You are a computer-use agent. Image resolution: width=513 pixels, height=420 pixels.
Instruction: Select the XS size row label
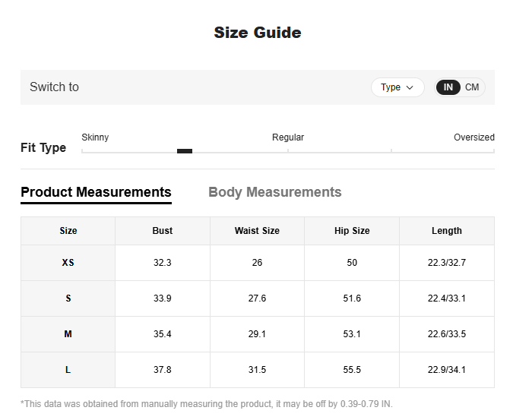[68, 263]
